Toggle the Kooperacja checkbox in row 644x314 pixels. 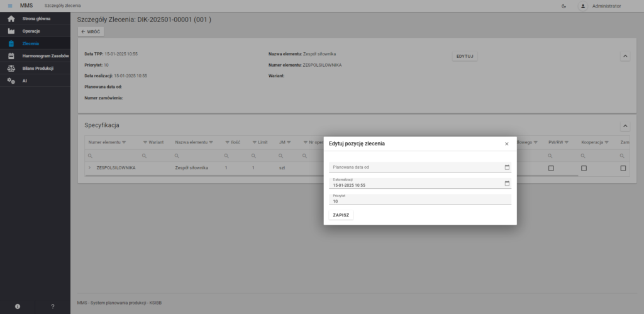[584, 168]
